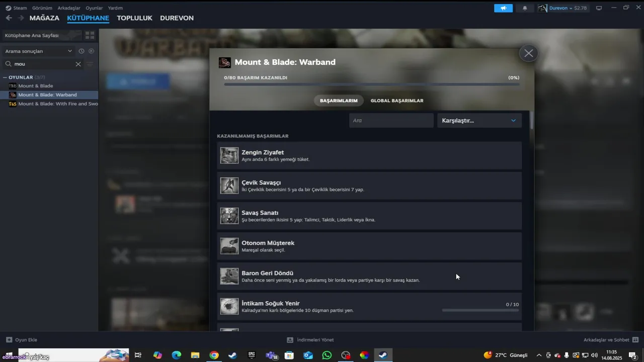Open the notifications bell
644x362 pixels.
tap(525, 8)
